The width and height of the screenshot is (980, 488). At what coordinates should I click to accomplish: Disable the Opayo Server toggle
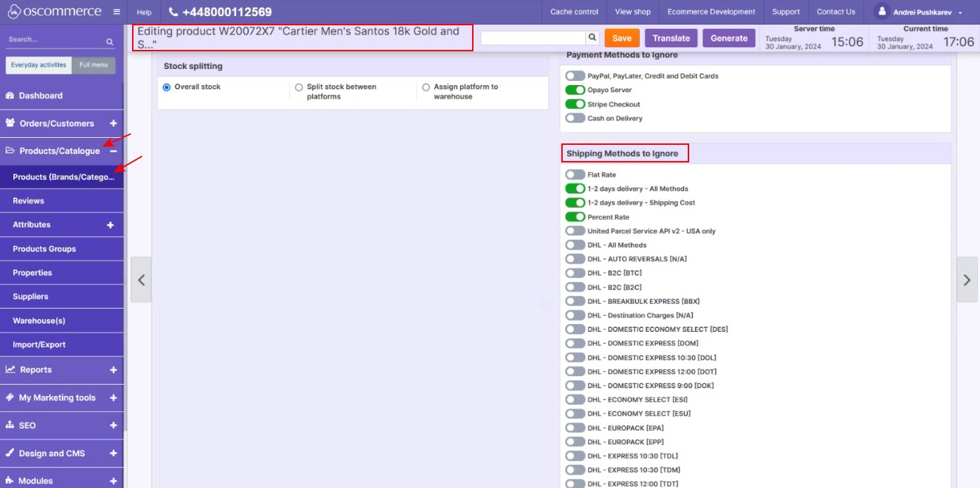point(575,90)
